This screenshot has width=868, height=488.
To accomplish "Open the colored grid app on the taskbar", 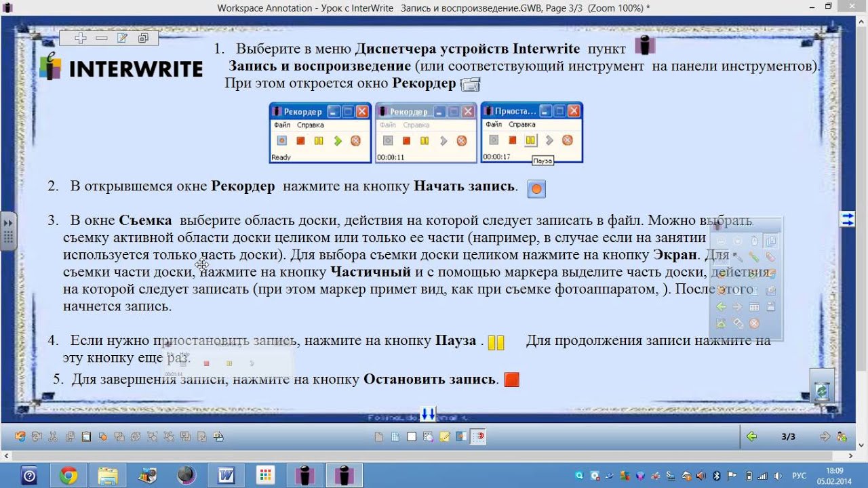I will (266, 475).
